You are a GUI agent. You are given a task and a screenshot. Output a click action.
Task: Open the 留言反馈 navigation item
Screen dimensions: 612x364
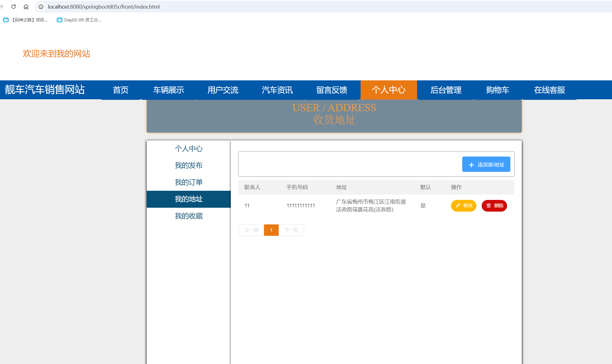pyautogui.click(x=332, y=90)
